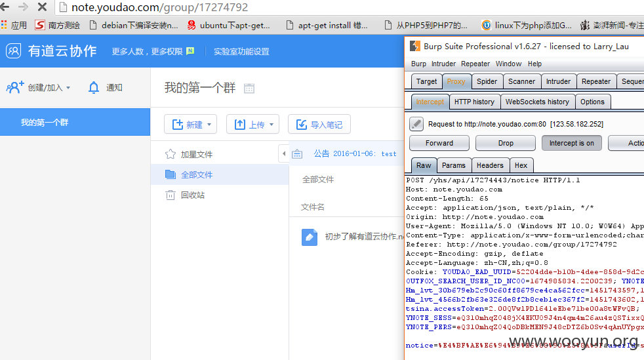Viewport: 644px width, 360px height.
Task: Click the notification bell icon
Action: tap(94, 87)
